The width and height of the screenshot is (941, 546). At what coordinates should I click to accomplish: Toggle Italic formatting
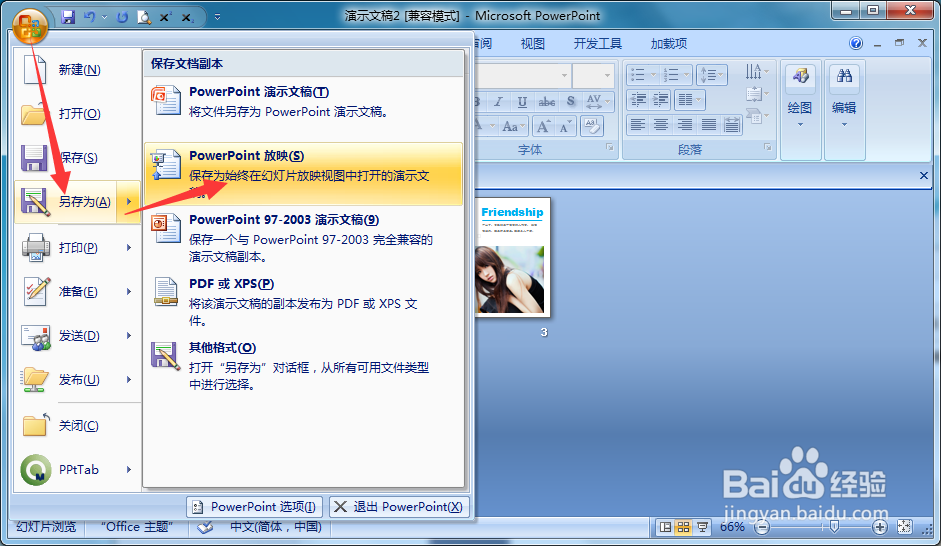(498, 101)
